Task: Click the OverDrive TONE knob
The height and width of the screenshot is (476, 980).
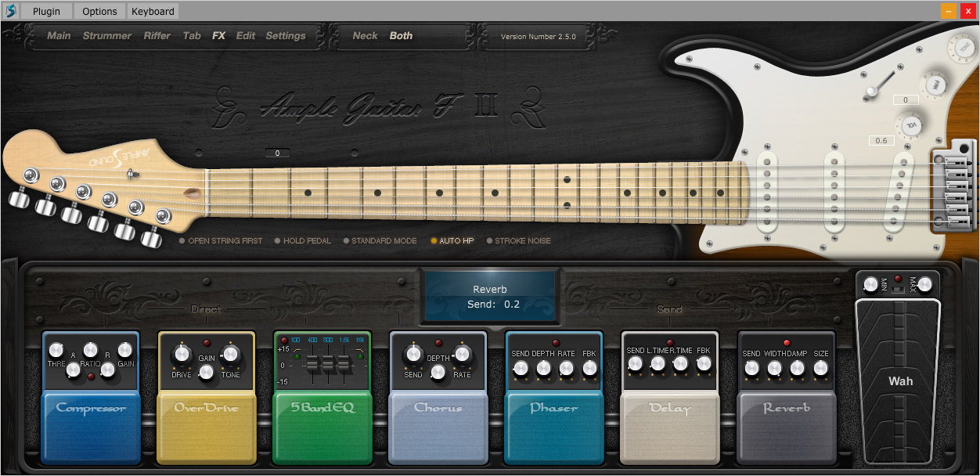Action: pyautogui.click(x=231, y=355)
